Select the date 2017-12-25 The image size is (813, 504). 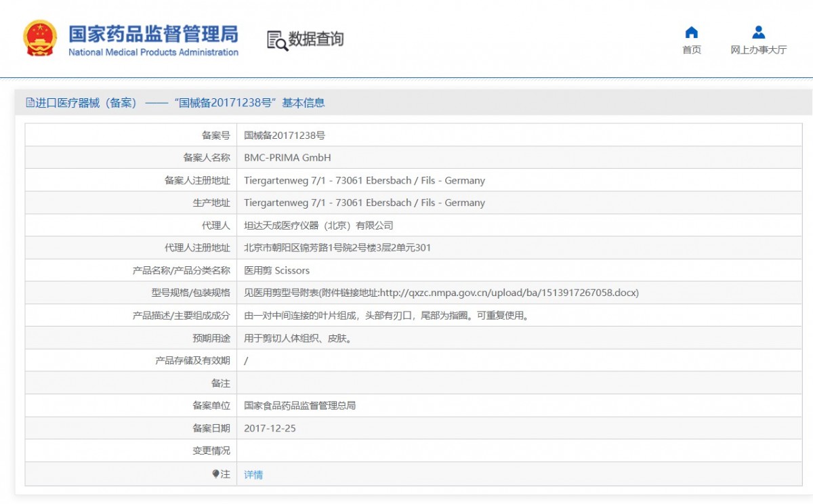(x=270, y=429)
